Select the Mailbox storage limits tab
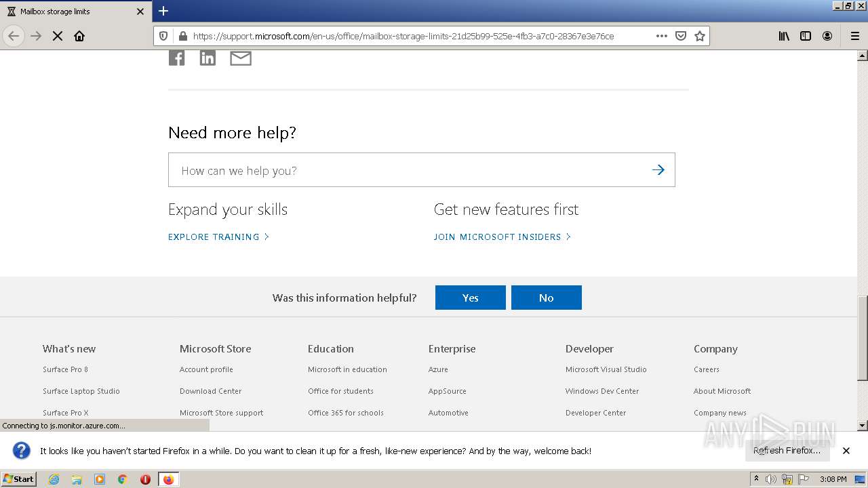This screenshot has width=868, height=488. coord(76,12)
